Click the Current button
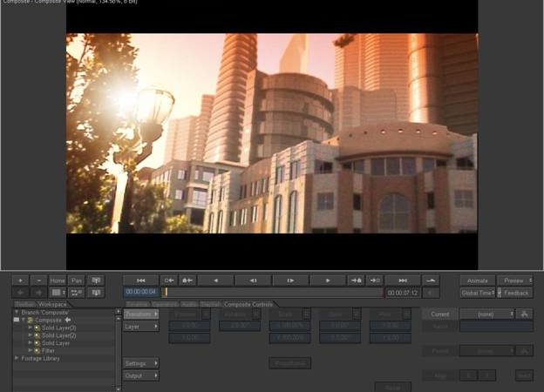 [440, 314]
